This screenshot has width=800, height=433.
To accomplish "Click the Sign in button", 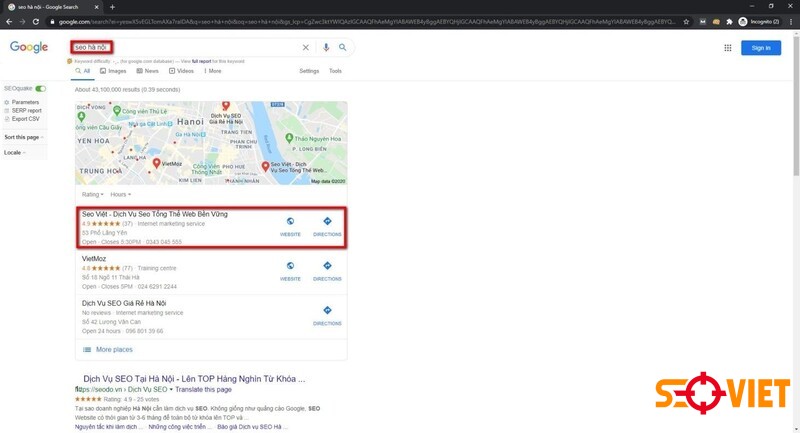I will click(x=761, y=48).
